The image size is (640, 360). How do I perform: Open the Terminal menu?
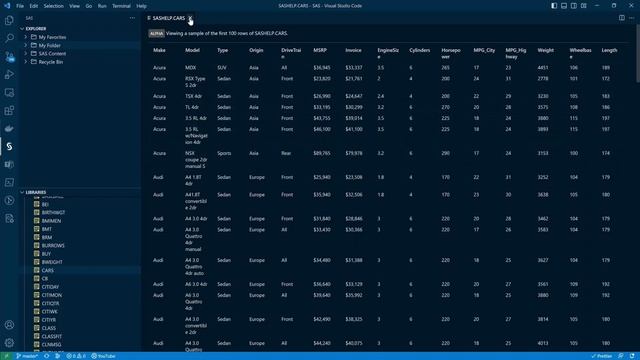[x=121, y=6]
